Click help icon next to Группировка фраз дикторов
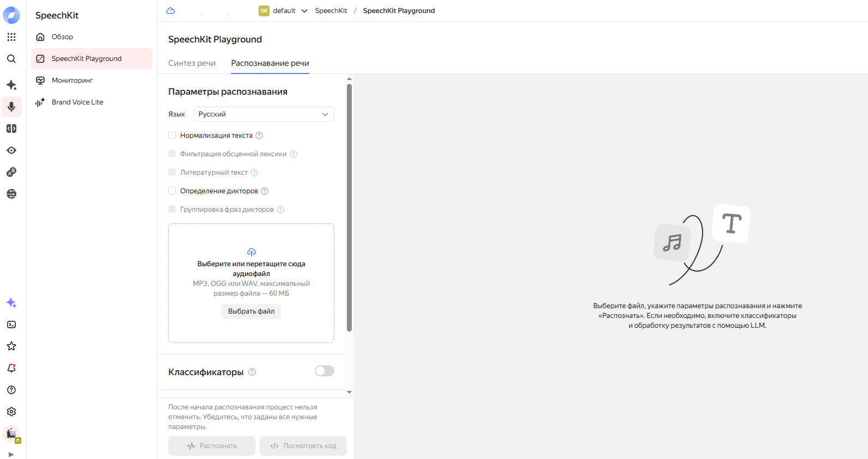Viewport: 868px width, 459px height. [x=280, y=210]
